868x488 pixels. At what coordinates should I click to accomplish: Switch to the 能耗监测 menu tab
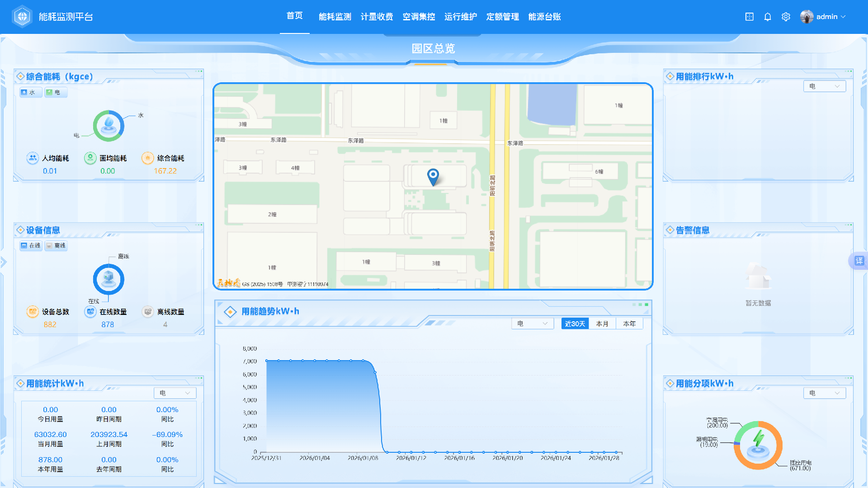pos(335,17)
